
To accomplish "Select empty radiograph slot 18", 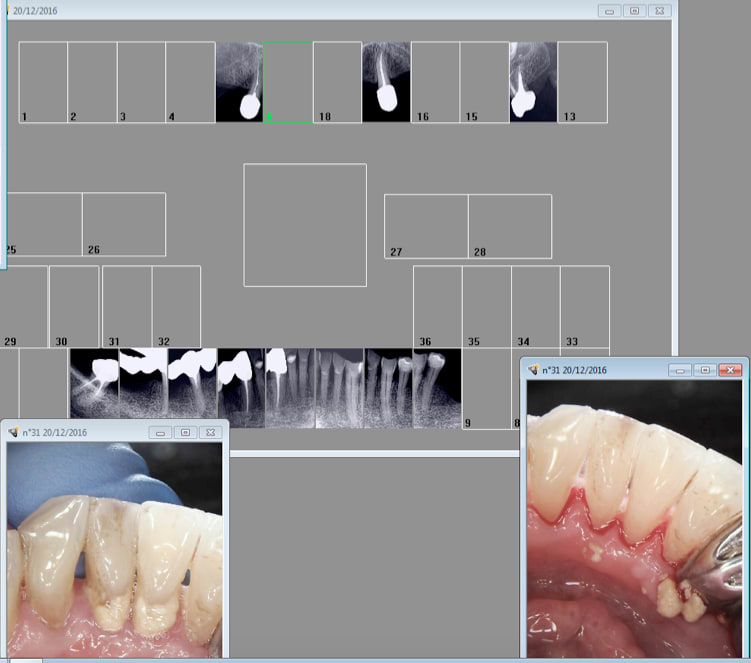I will [x=337, y=82].
